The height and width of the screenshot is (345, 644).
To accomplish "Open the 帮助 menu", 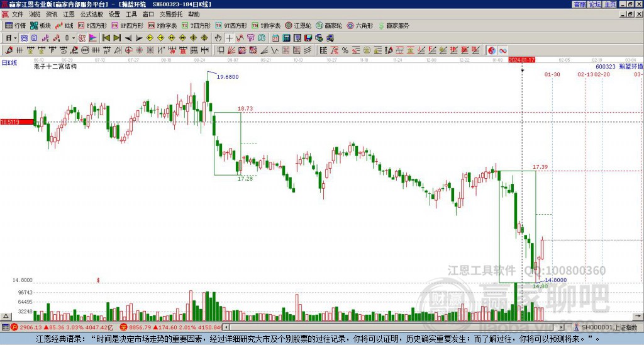I will (194, 14).
